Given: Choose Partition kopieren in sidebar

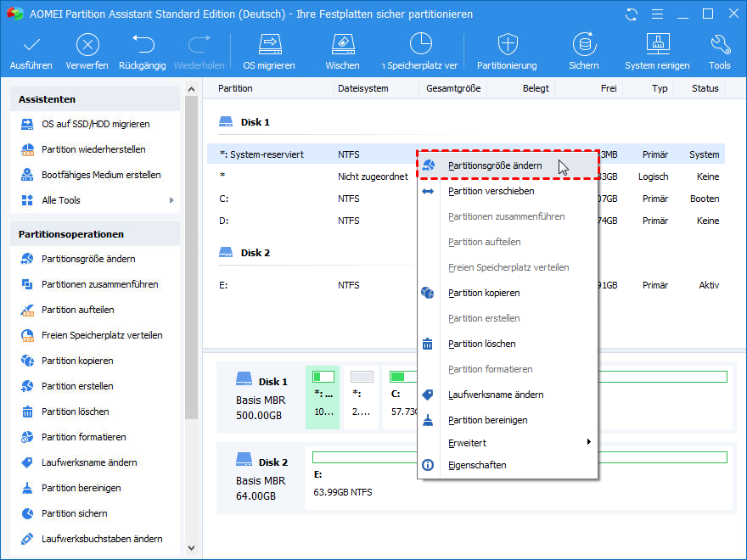Looking at the screenshot, I should (x=96, y=361).
